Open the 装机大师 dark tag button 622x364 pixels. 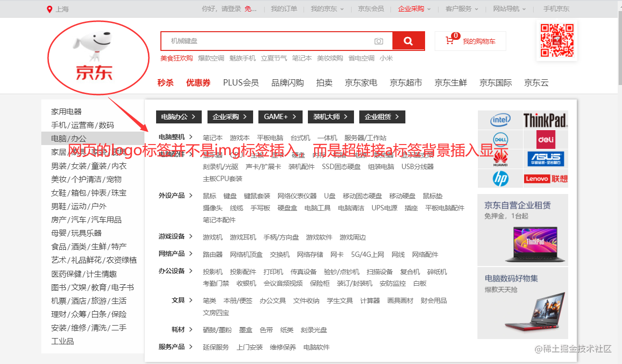click(330, 117)
